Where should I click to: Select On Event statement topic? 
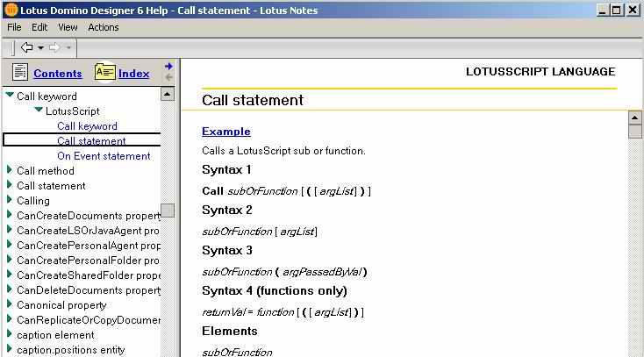point(104,156)
